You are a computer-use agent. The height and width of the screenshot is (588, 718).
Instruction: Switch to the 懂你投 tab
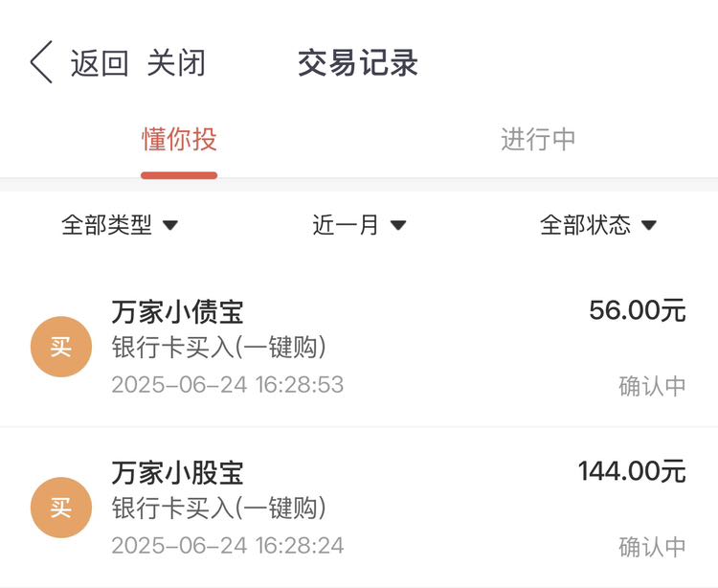[x=179, y=139]
